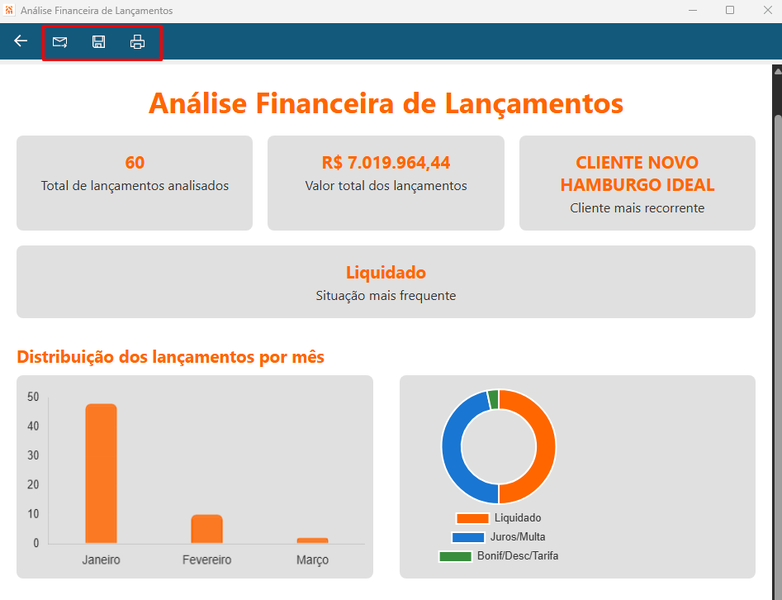Viewport: 782px width, 600px height.
Task: Click 'Distribuição dos lançamentos por mês' heading
Action: tap(171, 357)
